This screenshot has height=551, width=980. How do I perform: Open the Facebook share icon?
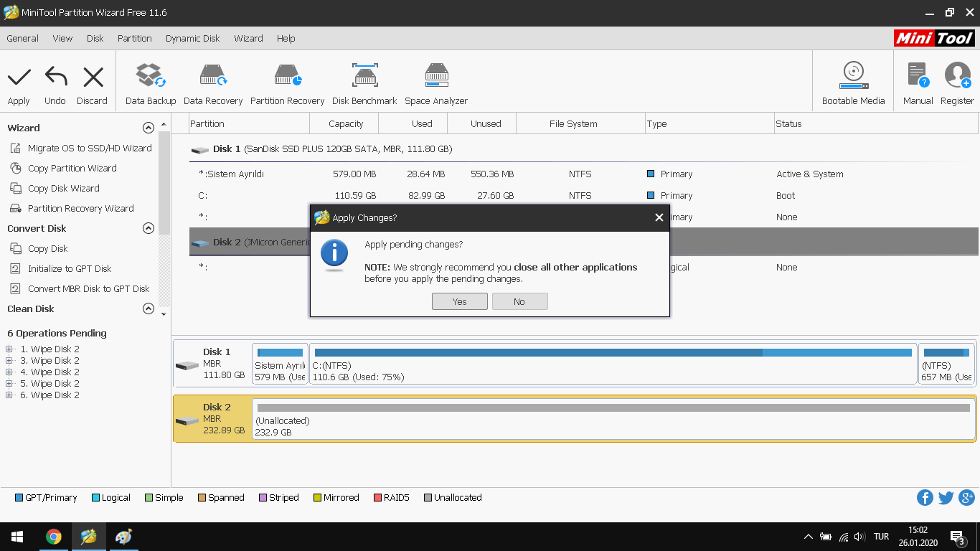click(x=925, y=498)
